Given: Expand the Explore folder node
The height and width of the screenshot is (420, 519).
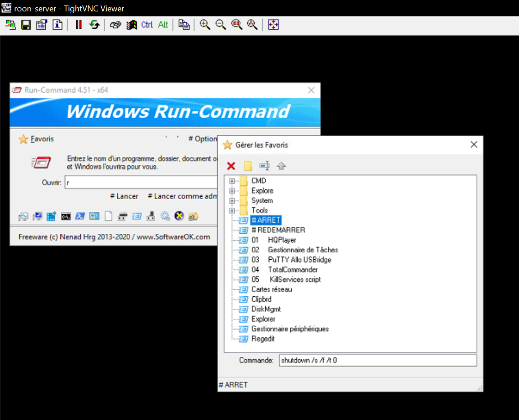Looking at the screenshot, I should tap(232, 191).
